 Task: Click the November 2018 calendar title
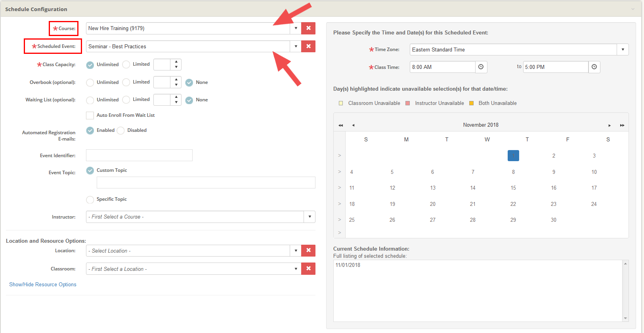point(481,125)
